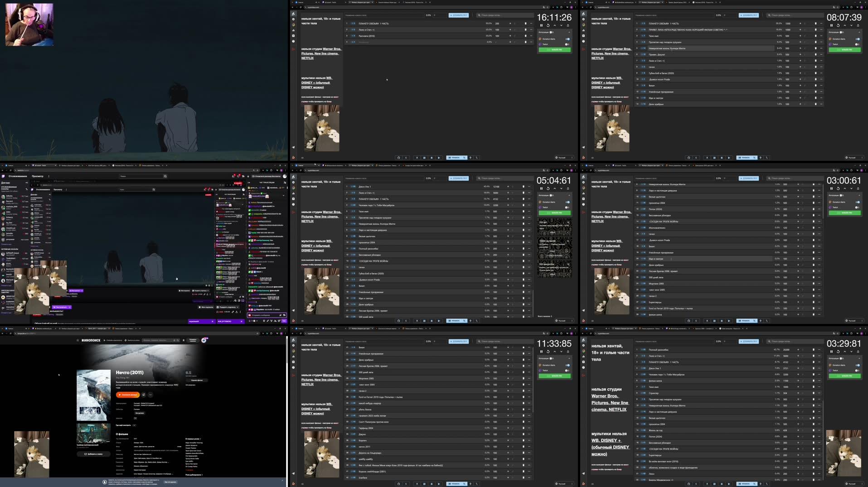Open the profile avatar on the Twitch top bar
This screenshot has height=487, width=868.
click(x=285, y=176)
